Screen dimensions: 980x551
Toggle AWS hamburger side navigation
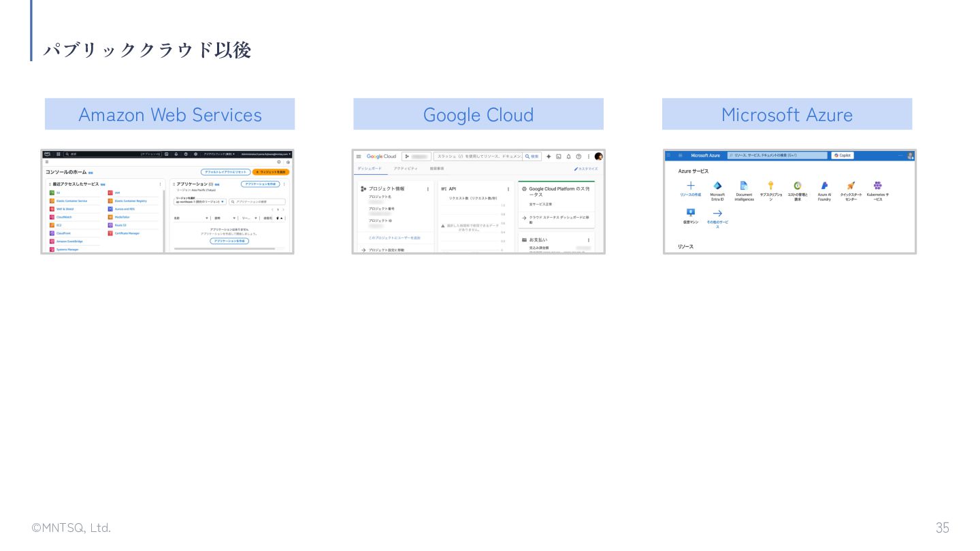coord(47,162)
